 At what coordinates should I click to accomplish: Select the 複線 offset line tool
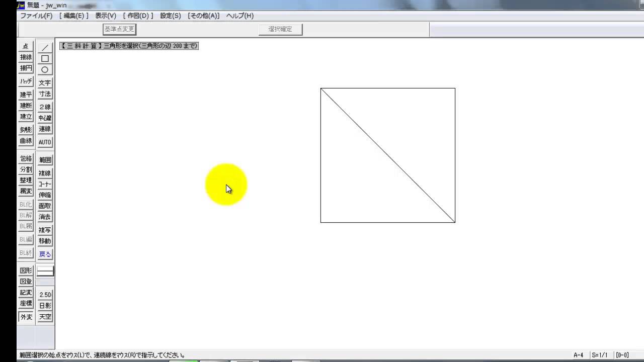[x=45, y=173]
